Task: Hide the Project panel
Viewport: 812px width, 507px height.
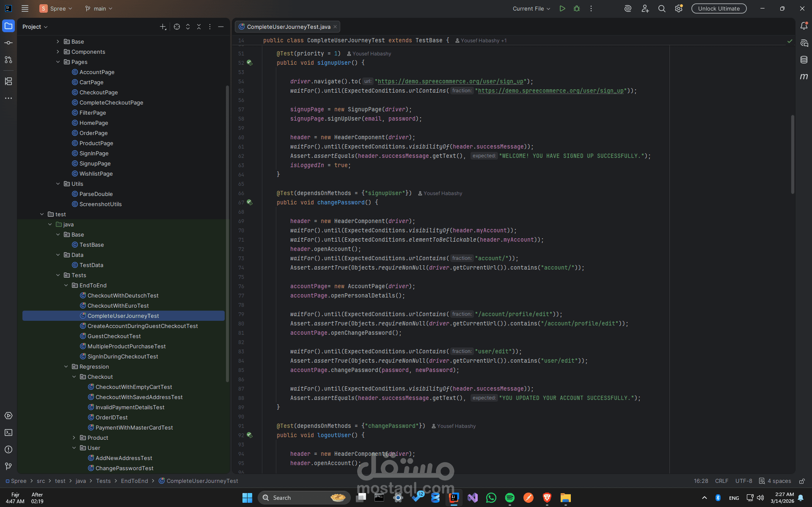Action: point(221,27)
